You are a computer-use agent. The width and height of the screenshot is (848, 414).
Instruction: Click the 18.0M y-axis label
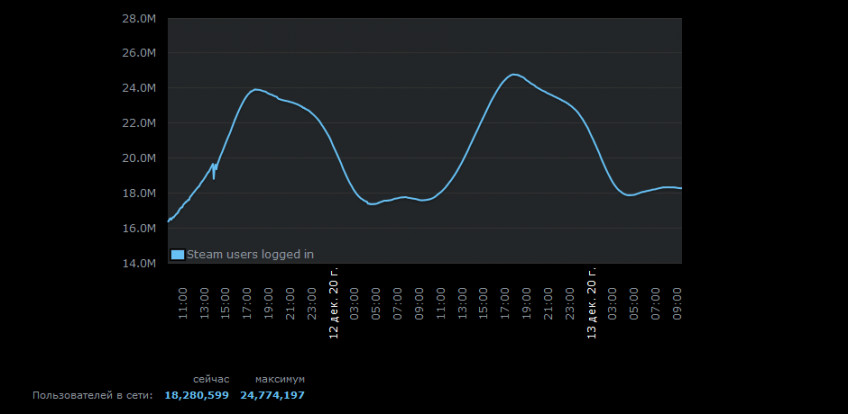coord(140,193)
